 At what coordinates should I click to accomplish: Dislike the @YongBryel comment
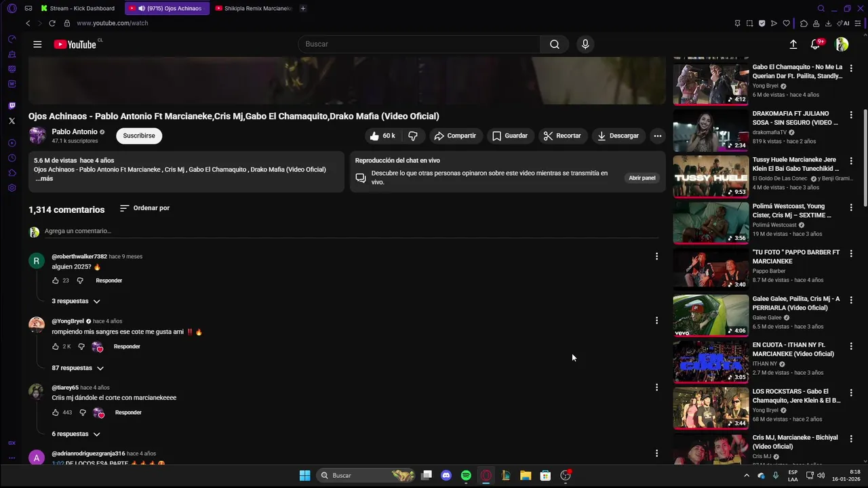81,346
